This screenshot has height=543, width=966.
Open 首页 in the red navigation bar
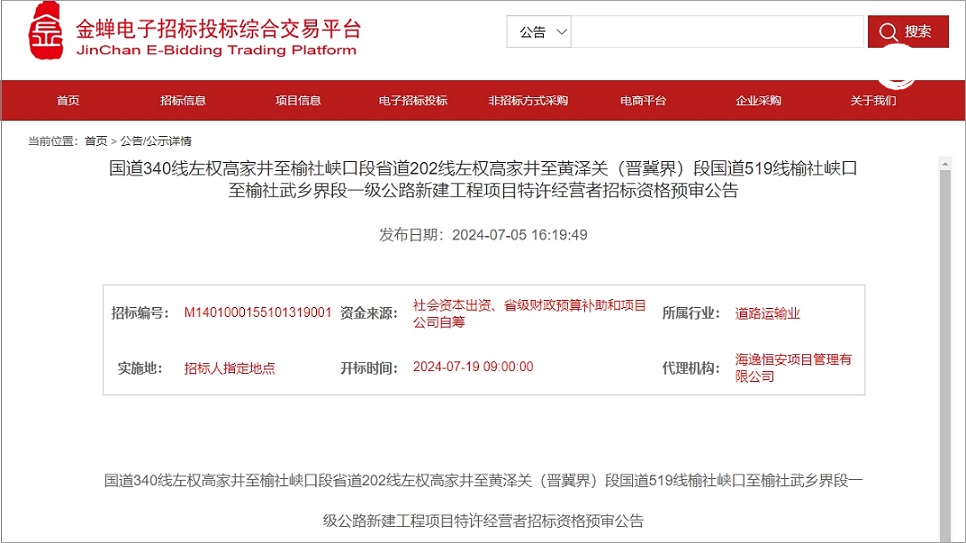(x=68, y=100)
